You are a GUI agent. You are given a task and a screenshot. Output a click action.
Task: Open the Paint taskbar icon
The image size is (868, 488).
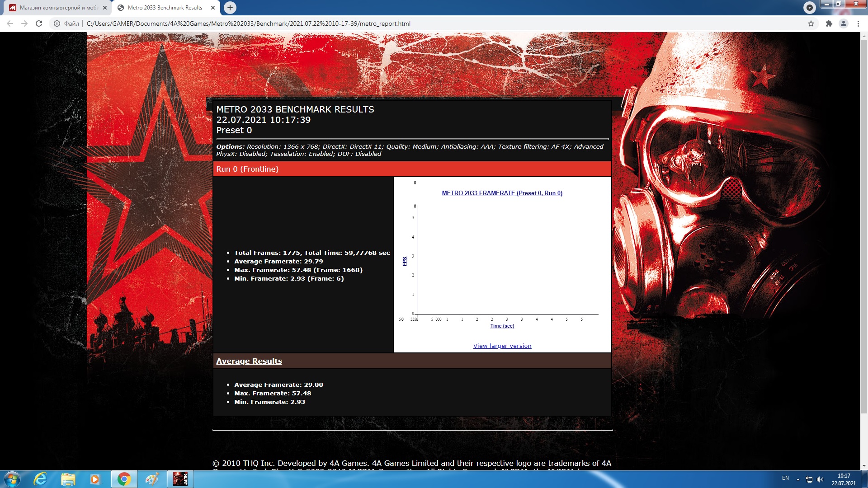tap(152, 479)
